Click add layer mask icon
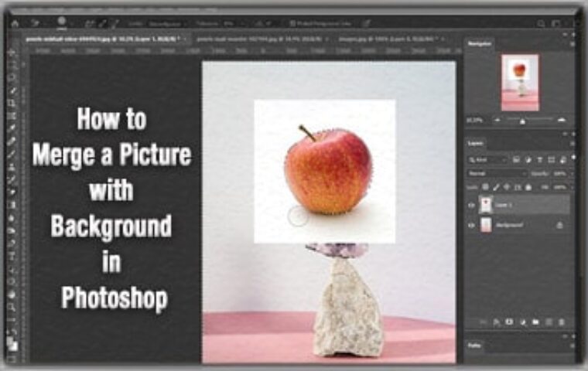The image size is (588, 371). point(509,322)
